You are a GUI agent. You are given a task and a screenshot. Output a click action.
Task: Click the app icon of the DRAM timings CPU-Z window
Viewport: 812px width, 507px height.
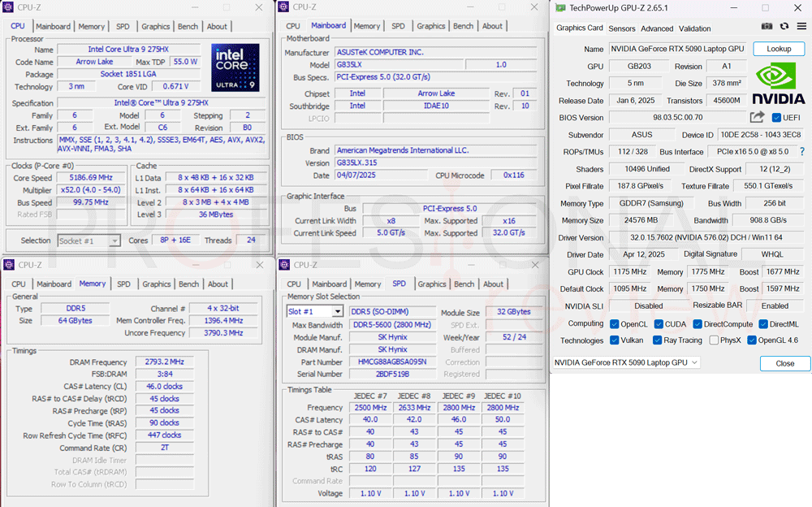tap(9, 265)
